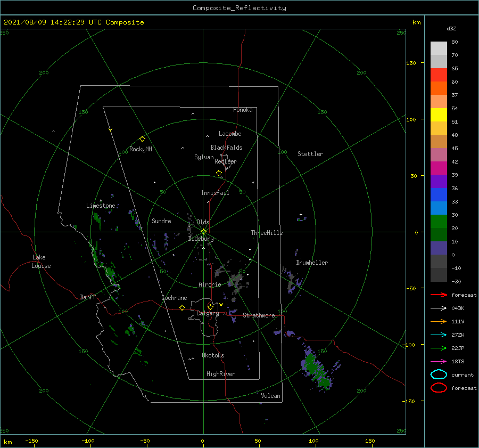This screenshot has height=448, width=479.
Task: Click the HighRiver label
Action: point(221,374)
